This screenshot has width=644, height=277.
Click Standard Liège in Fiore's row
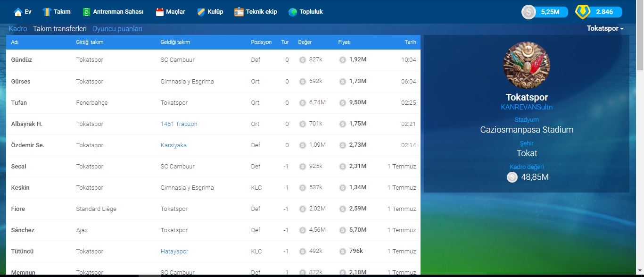tap(96, 209)
